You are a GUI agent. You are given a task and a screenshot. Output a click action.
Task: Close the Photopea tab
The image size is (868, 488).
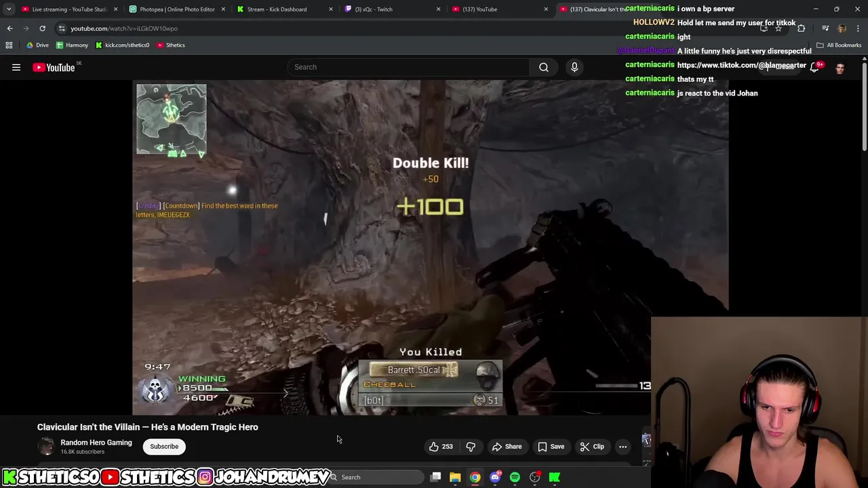pos(223,9)
